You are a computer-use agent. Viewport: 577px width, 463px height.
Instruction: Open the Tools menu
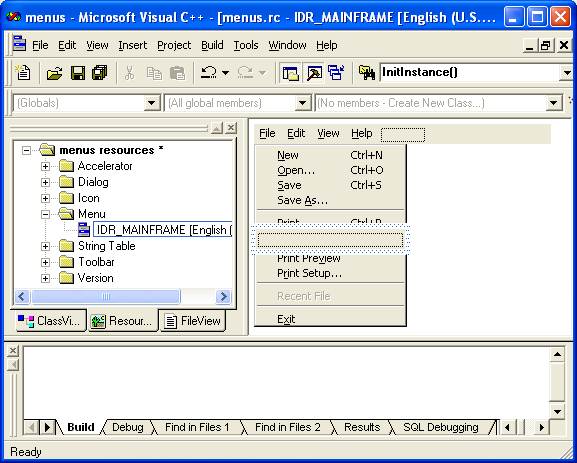pyautogui.click(x=246, y=45)
